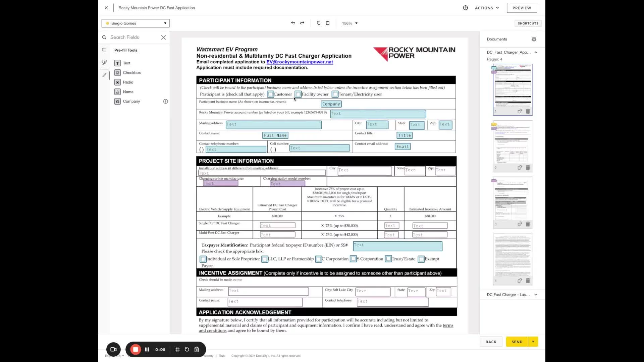Click the account number Text field
The height and width of the screenshot is (362, 644).
coord(378,114)
